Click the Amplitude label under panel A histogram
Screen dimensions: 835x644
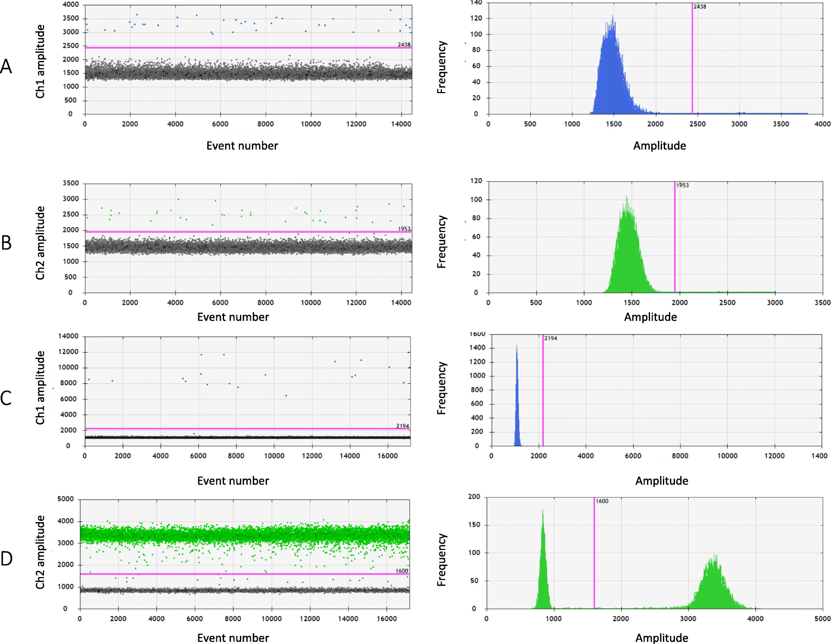(x=660, y=146)
